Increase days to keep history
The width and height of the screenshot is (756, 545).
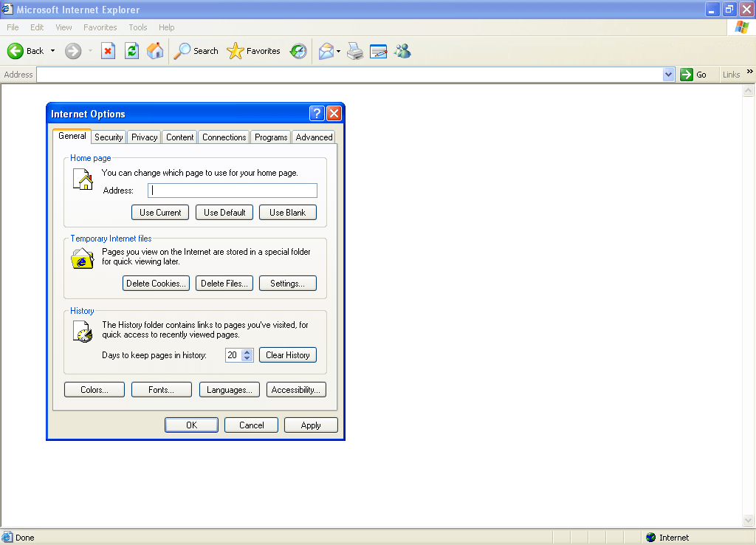point(247,352)
